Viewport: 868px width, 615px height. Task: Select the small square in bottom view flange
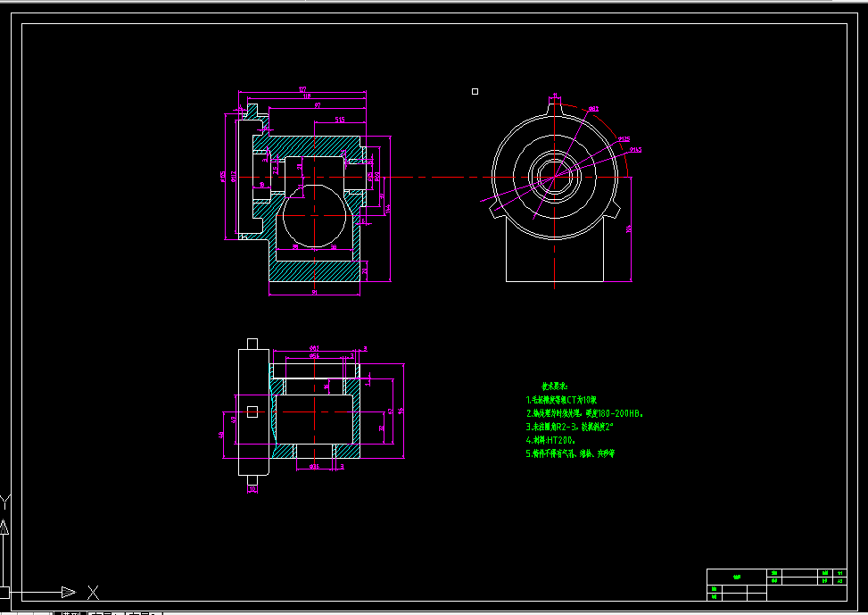click(252, 411)
